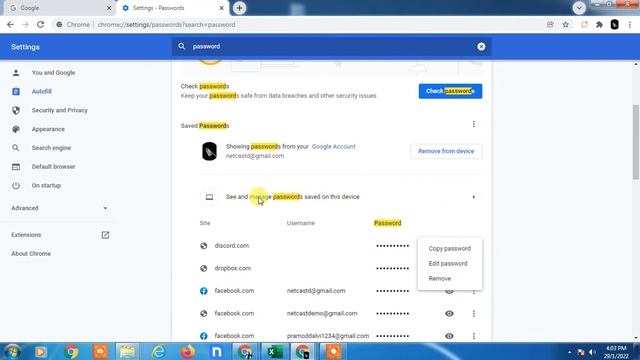This screenshot has height=360, width=640.
Task: Open Autofill settings section
Action: pyautogui.click(x=42, y=91)
